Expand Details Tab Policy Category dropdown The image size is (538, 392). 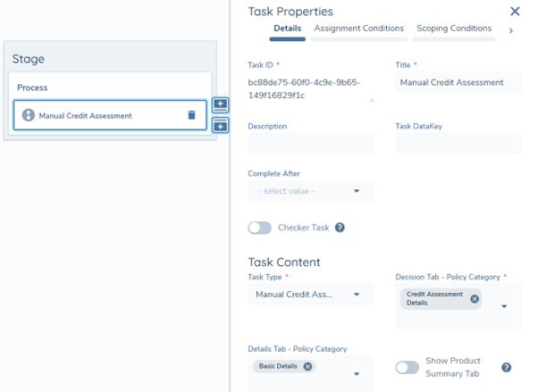(x=357, y=374)
